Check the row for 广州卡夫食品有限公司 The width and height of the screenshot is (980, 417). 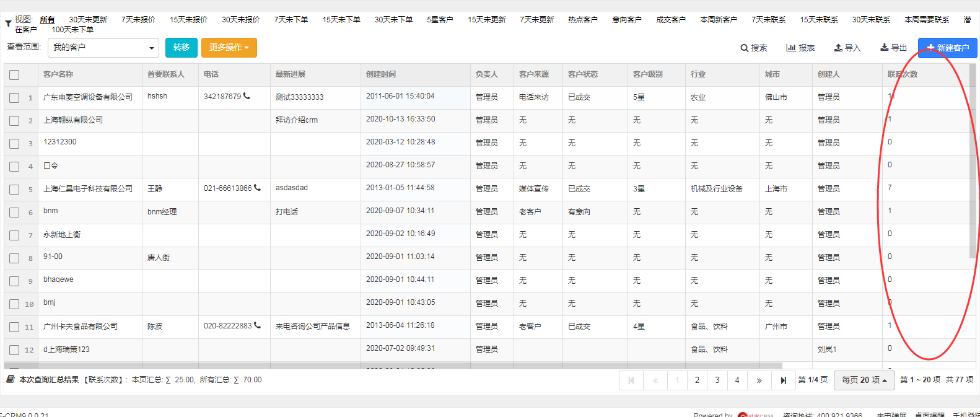[x=14, y=327]
